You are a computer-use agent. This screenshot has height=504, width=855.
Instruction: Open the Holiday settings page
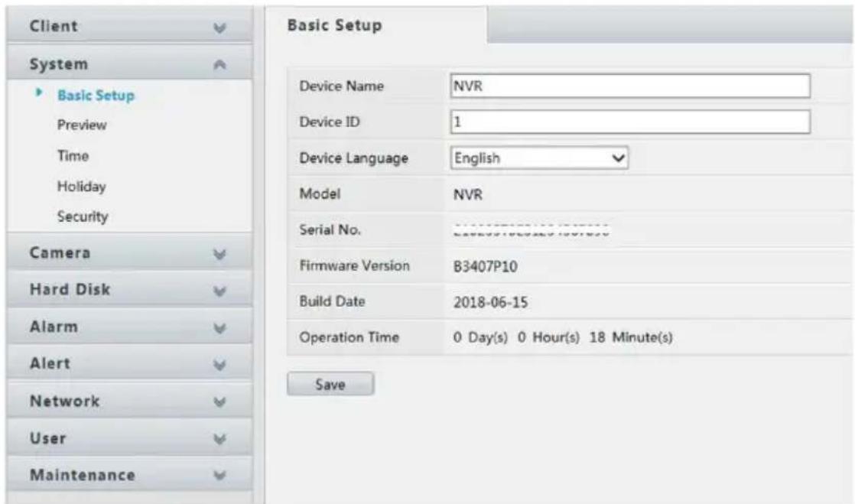tap(81, 187)
